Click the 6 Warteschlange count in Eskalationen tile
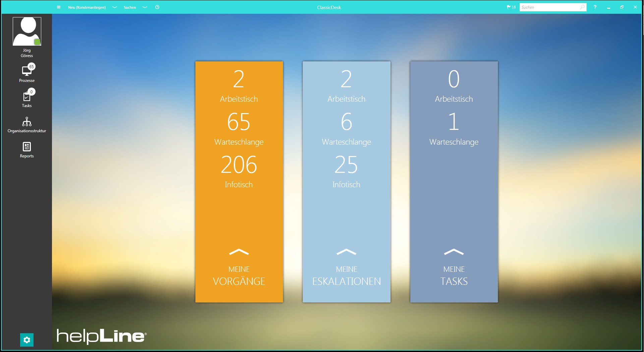The image size is (644, 352). [347, 129]
